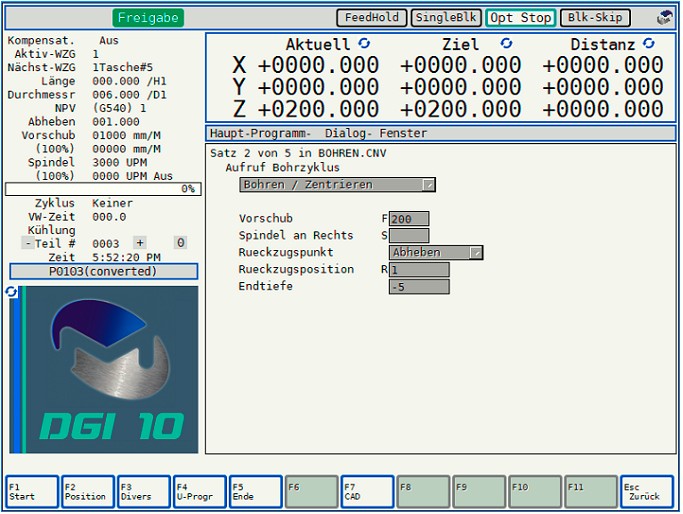Click the 'Satz 2 von 5 in BOHREN.CNV' text

click(x=298, y=153)
